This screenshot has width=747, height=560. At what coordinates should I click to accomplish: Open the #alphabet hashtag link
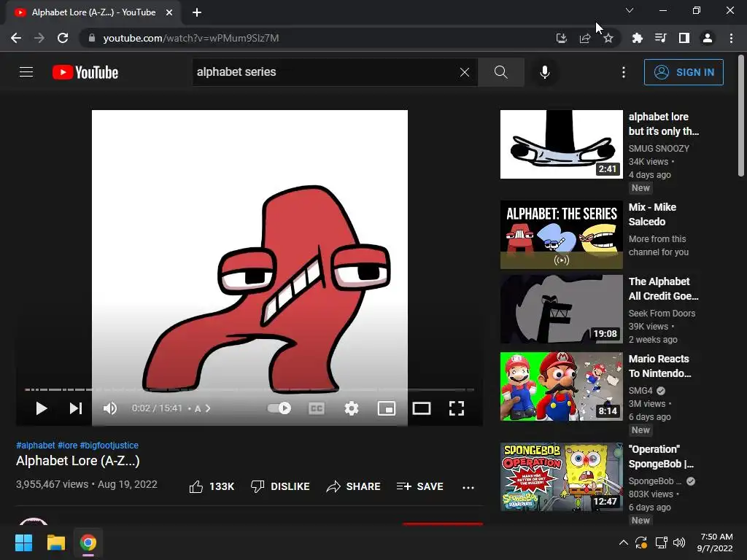click(36, 446)
